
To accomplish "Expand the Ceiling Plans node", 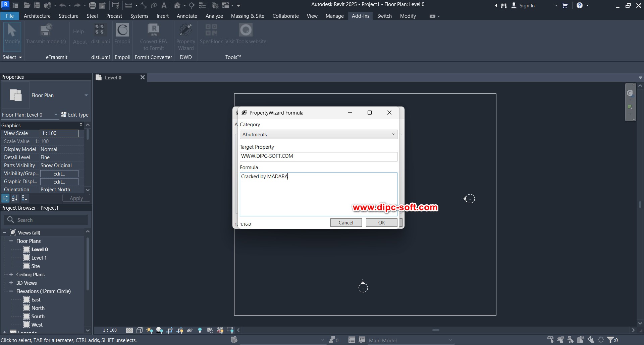I will [11, 274].
